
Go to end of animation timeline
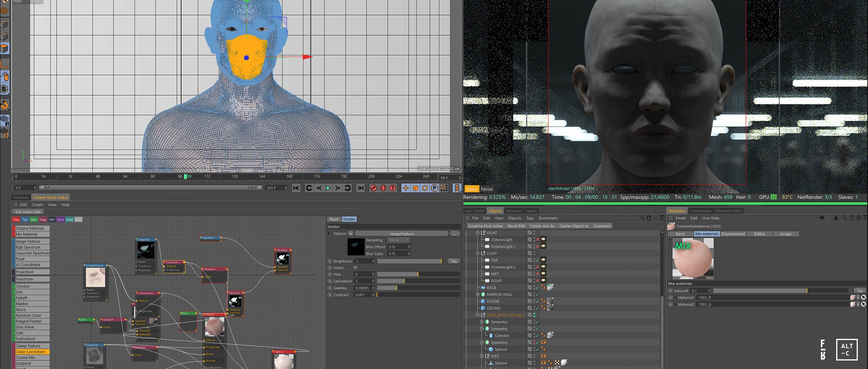360,188
